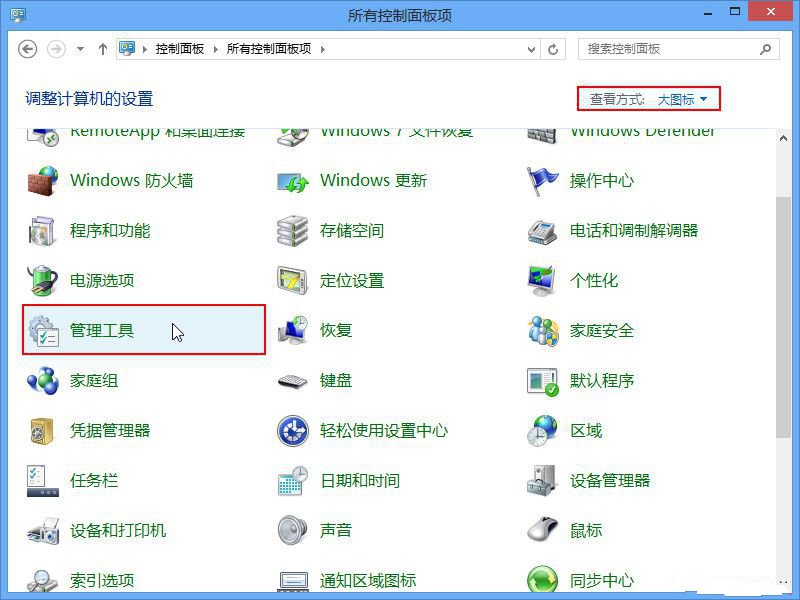The height and width of the screenshot is (600, 800).
Task: Click 所有控制面板项 breadcrumb
Action: click(269, 49)
